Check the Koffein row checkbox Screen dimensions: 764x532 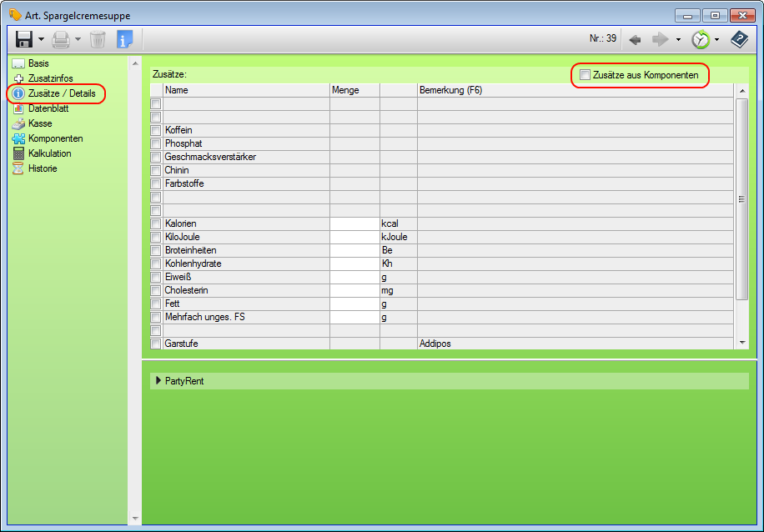155,131
